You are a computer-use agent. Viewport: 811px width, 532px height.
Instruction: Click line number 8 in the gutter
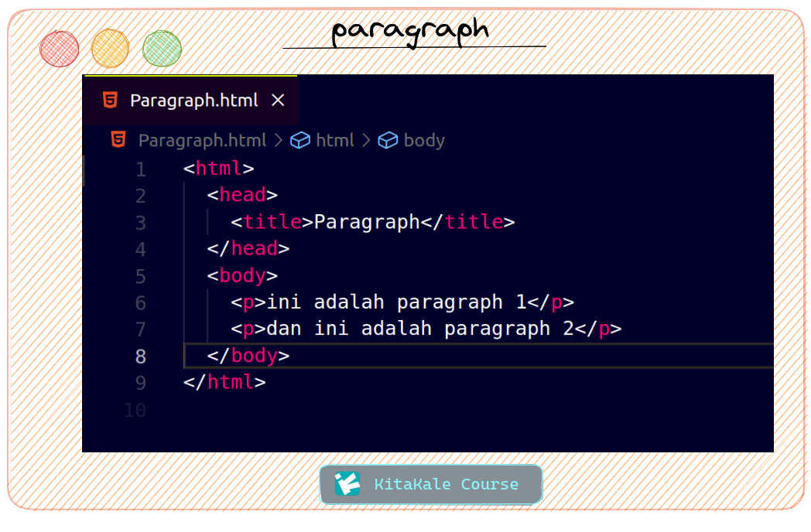141,356
